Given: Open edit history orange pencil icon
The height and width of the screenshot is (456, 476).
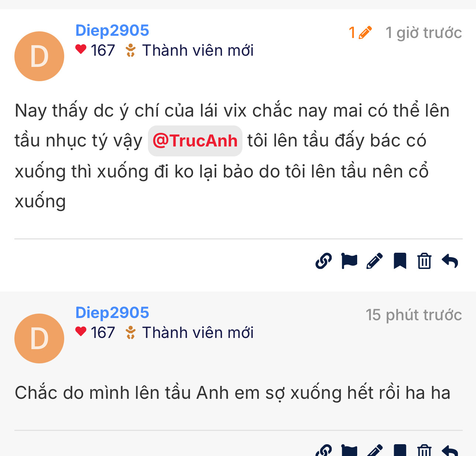Looking at the screenshot, I should click(x=361, y=32).
